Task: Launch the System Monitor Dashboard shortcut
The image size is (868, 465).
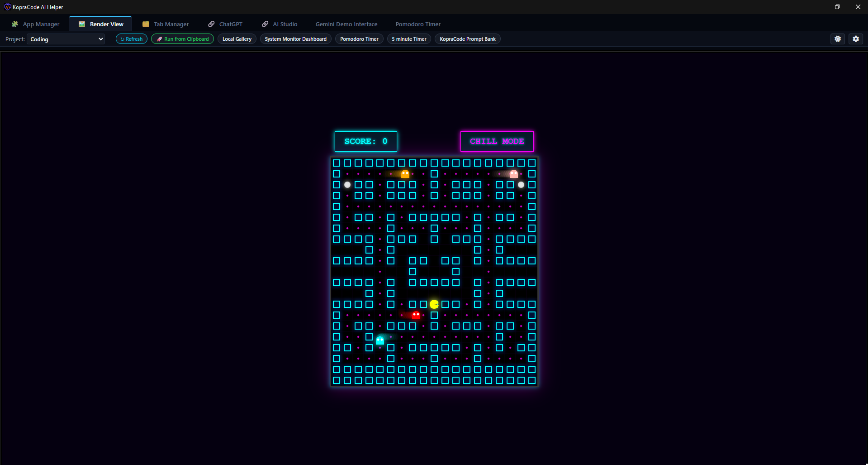Action: click(x=295, y=39)
